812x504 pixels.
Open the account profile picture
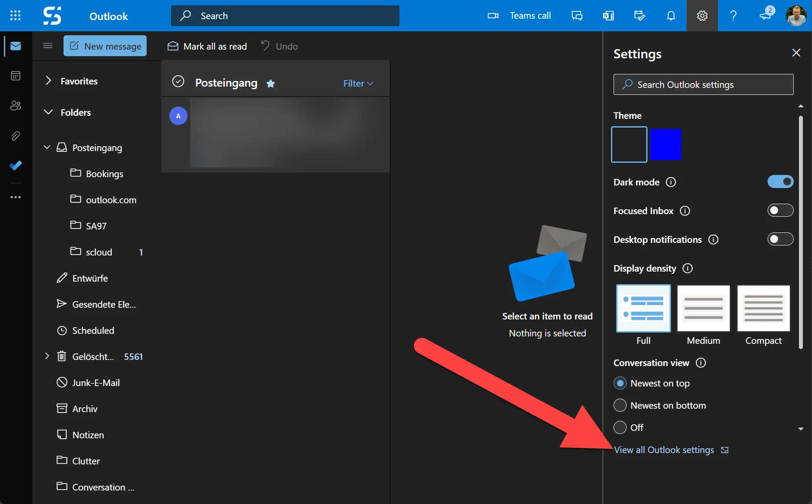tap(796, 16)
